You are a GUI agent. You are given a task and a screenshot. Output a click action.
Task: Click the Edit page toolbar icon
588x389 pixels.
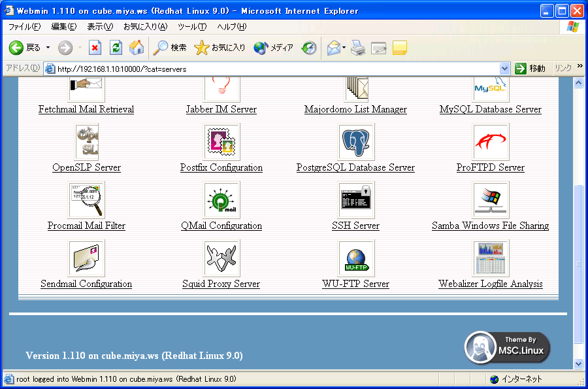pyautogui.click(x=379, y=48)
